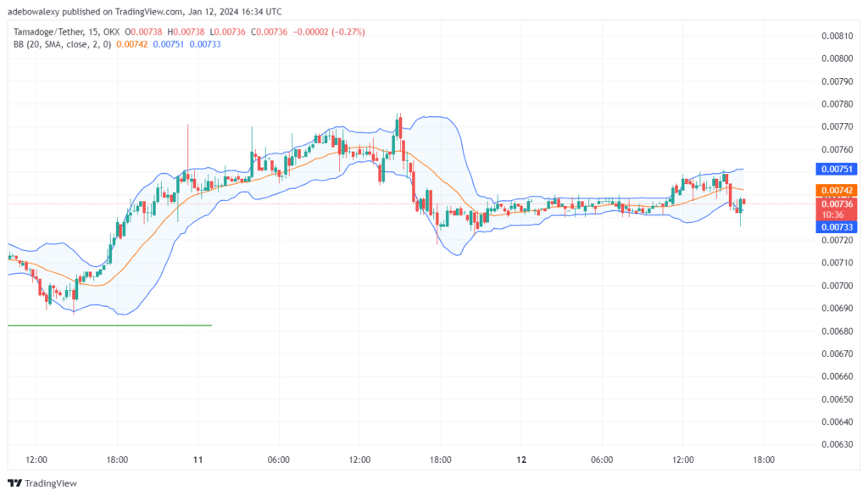Click the change value −0.00002 (−0.27%)

(329, 32)
